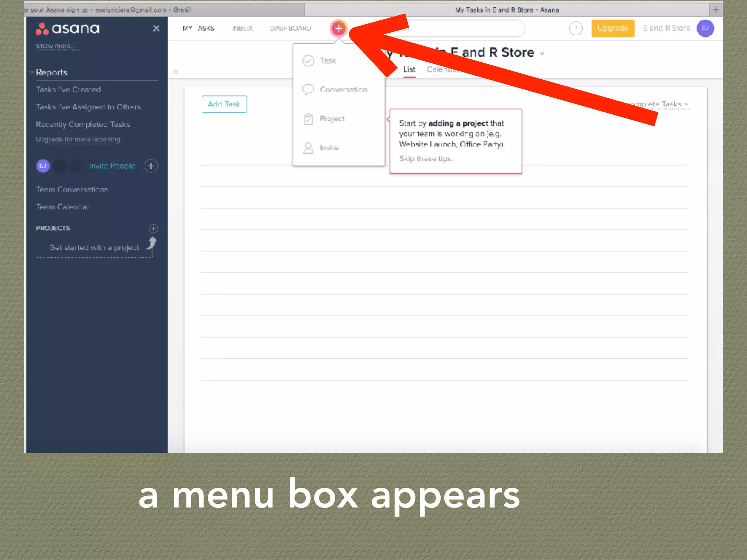The image size is (747, 560).
Task: Click the Add Task button
Action: tap(224, 104)
